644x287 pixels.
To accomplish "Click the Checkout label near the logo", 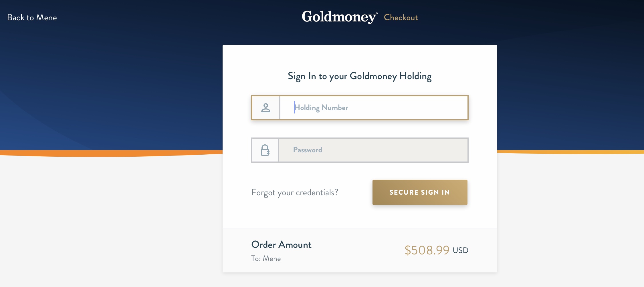I will coord(401,17).
